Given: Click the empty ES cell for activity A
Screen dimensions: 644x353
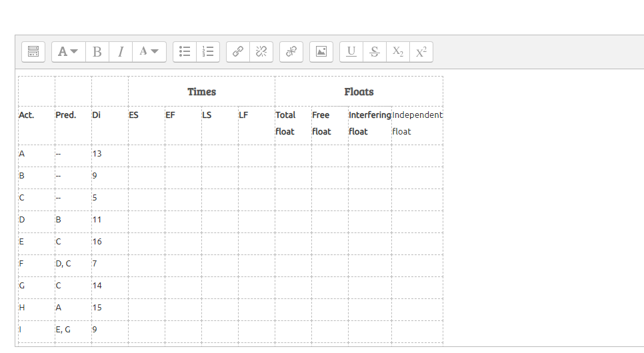Looking at the screenshot, I should [147, 156].
